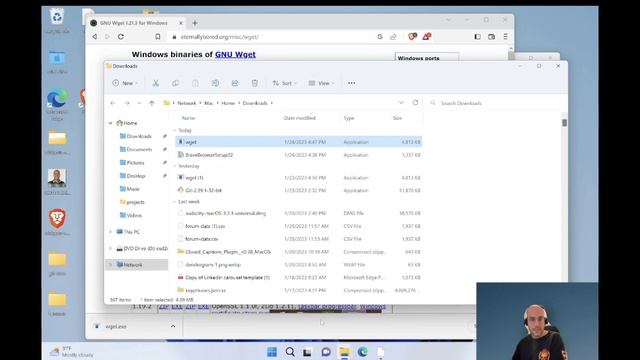This screenshot has width=640, height=360.
Task: Click the Rename icon in Explorer toolbar
Action: [x=215, y=83]
